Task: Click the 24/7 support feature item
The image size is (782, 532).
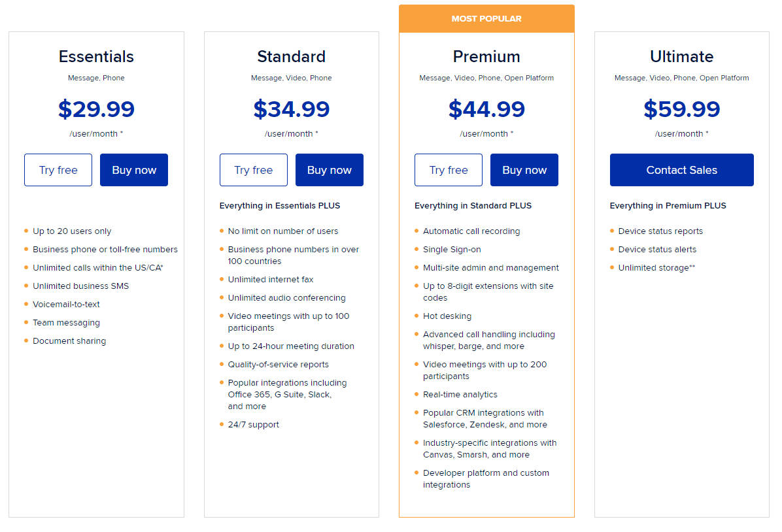Action: 254,425
